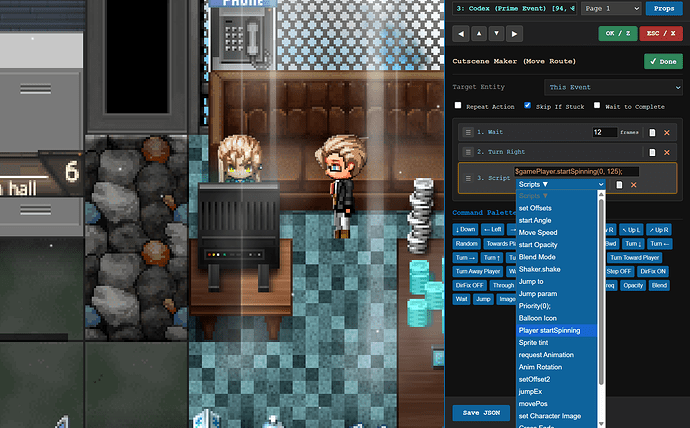Click the red ESC / X button
The height and width of the screenshot is (428, 690).
661,33
